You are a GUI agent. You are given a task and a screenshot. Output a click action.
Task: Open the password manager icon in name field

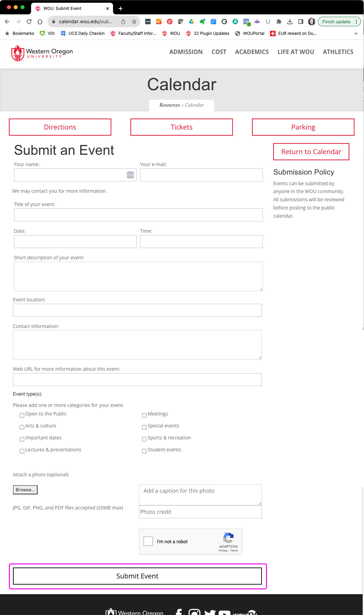coord(130,175)
